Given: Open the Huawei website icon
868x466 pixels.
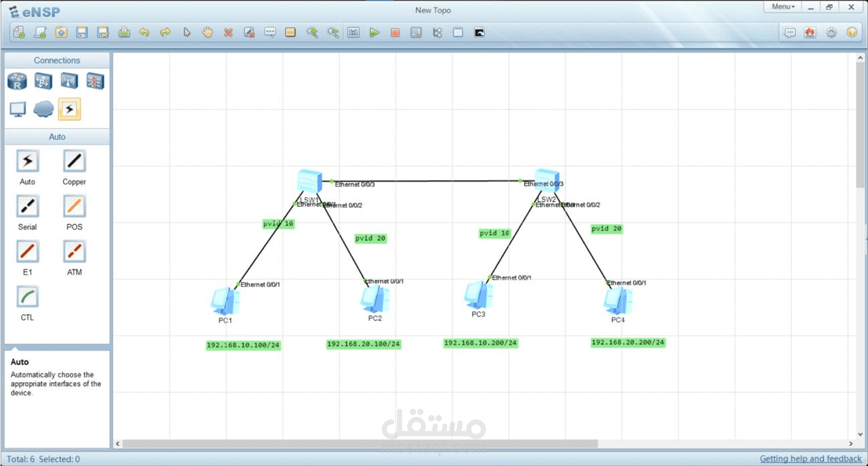Looking at the screenshot, I should [810, 33].
